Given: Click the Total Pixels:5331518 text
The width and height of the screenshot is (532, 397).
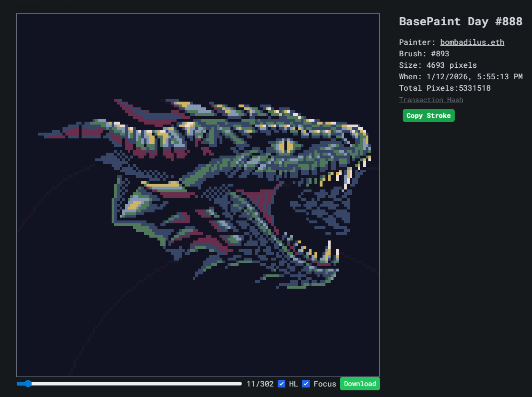Looking at the screenshot, I should pyautogui.click(x=445, y=88).
